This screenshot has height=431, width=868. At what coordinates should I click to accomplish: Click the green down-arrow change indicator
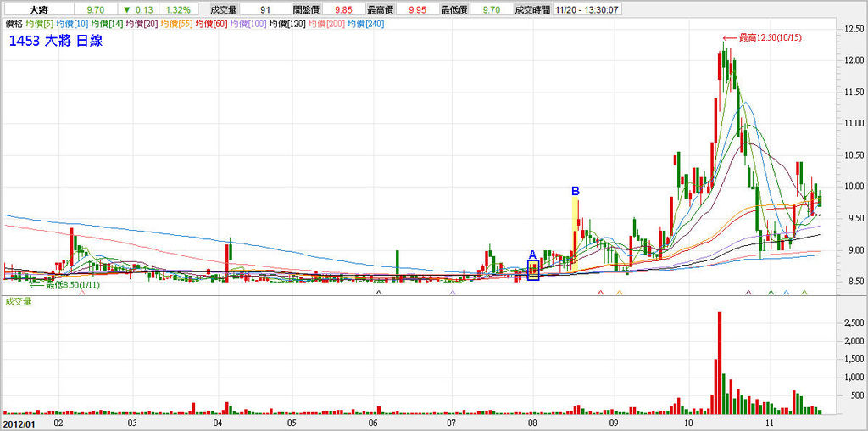click(x=127, y=9)
